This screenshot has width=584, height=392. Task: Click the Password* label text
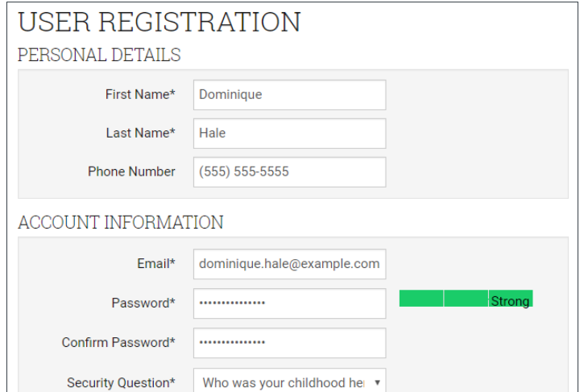pyautogui.click(x=143, y=303)
